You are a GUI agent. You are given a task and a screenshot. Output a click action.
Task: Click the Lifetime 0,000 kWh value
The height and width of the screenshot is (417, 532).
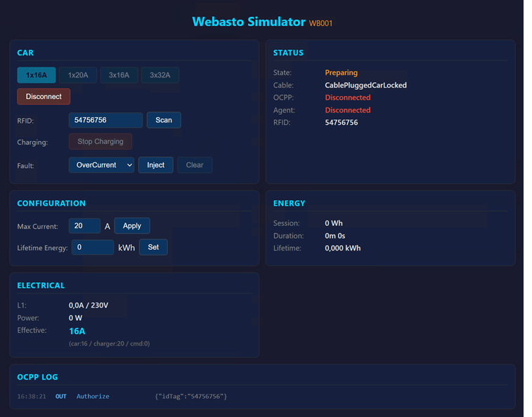[343, 249]
